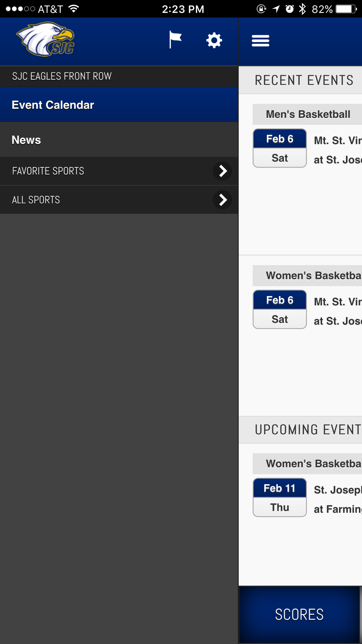Open Men's Basketball Feb 6 event
362x644 pixels.
pyautogui.click(x=307, y=149)
